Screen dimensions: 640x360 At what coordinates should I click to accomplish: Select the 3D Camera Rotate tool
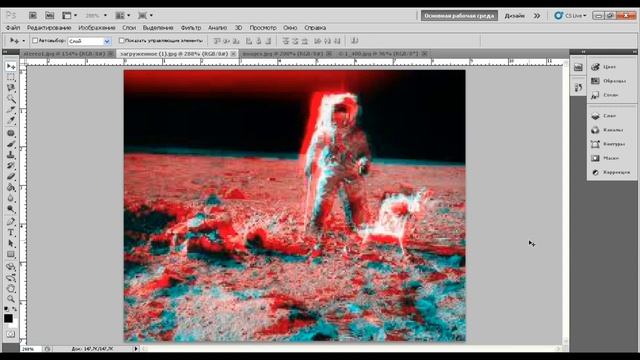click(x=11, y=278)
